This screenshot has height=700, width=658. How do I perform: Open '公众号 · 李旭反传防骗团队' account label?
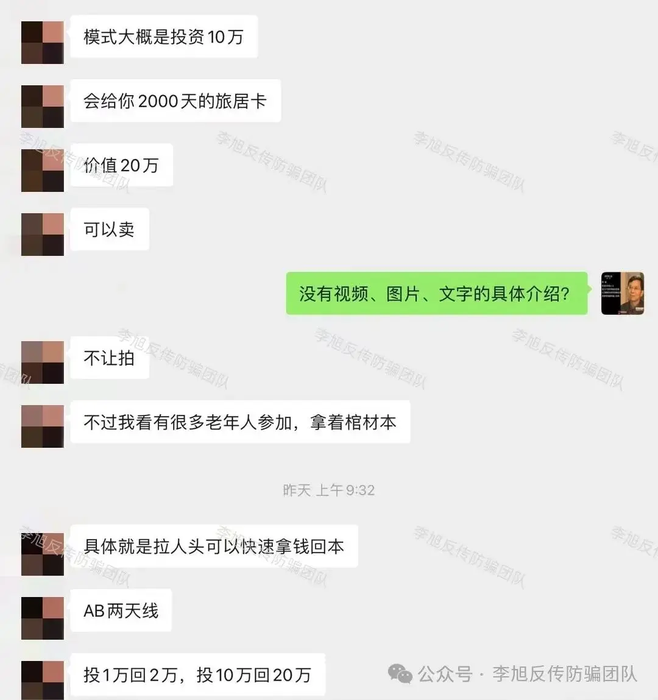coord(527,674)
